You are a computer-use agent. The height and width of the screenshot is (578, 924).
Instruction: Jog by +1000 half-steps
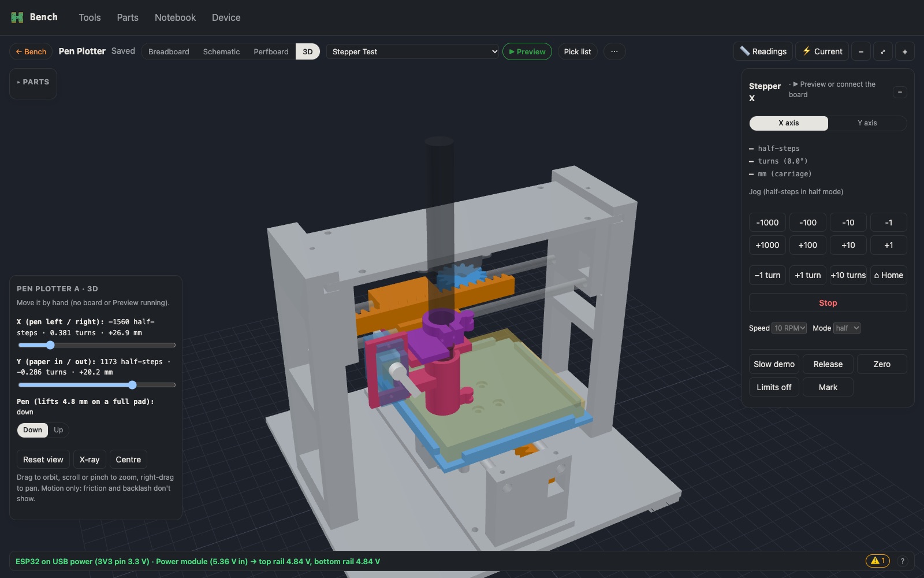pyautogui.click(x=767, y=245)
